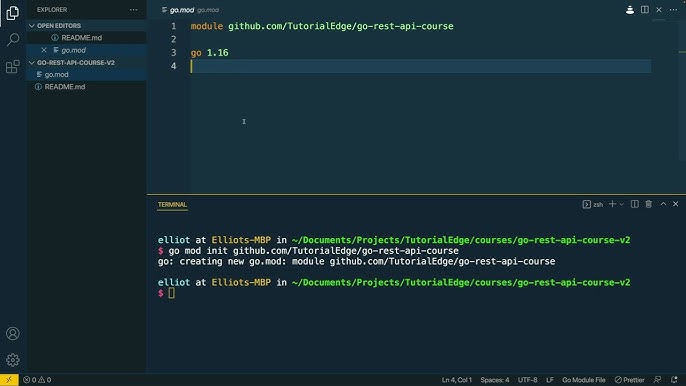Open the Manage gear icon

point(13,360)
